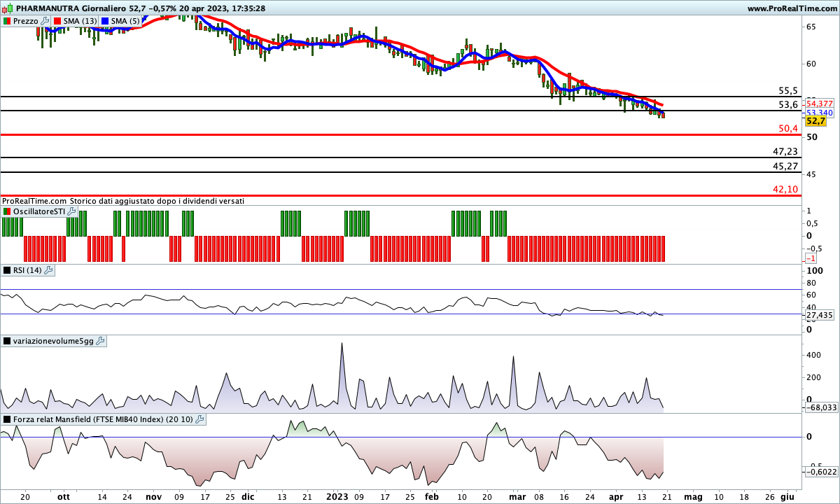Viewport: 840px width, 504px height.
Task: Click the 16 date on time axis
Action: [x=566, y=496]
